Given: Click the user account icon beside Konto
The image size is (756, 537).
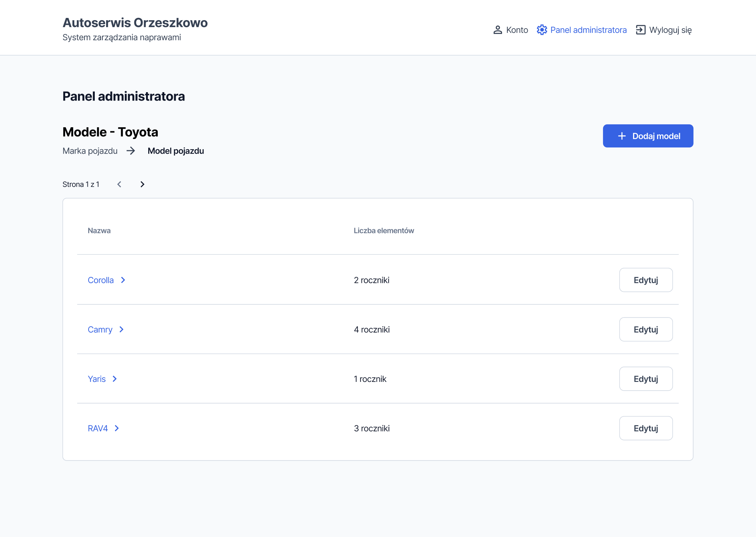Looking at the screenshot, I should (497, 30).
